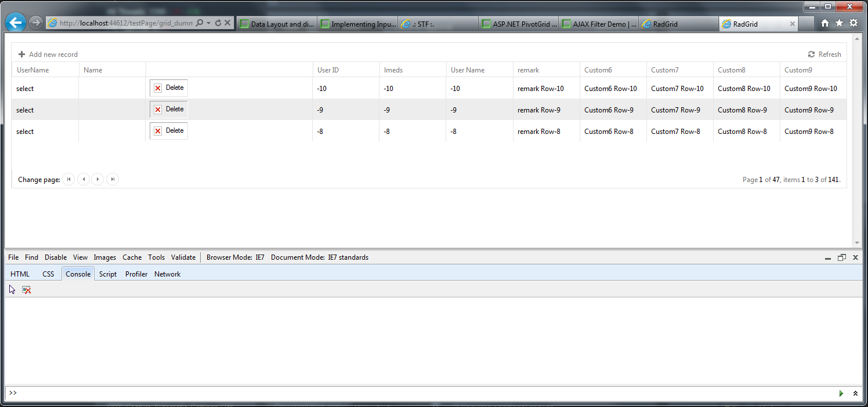Image resolution: width=868 pixels, height=407 pixels.
Task: Click the red X icon in the -9 row
Action: (158, 110)
